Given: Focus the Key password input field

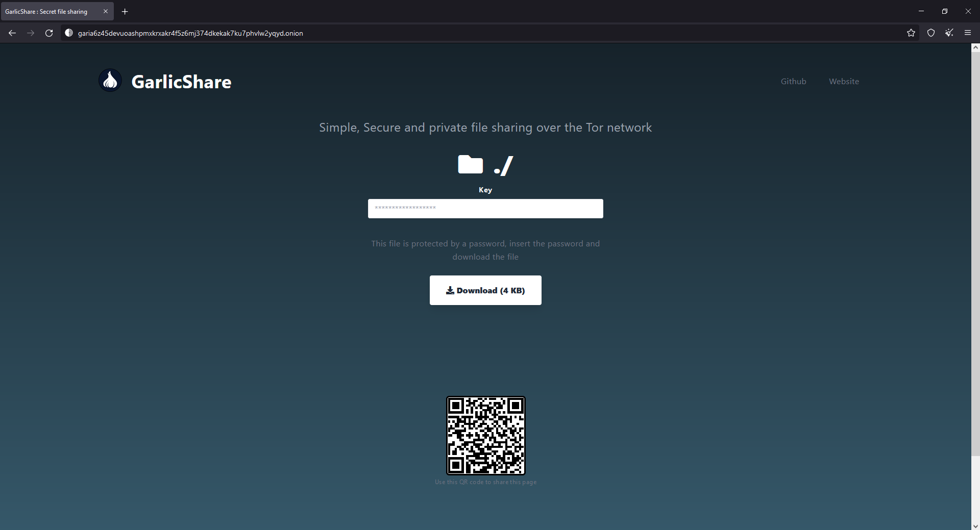Looking at the screenshot, I should (x=485, y=209).
